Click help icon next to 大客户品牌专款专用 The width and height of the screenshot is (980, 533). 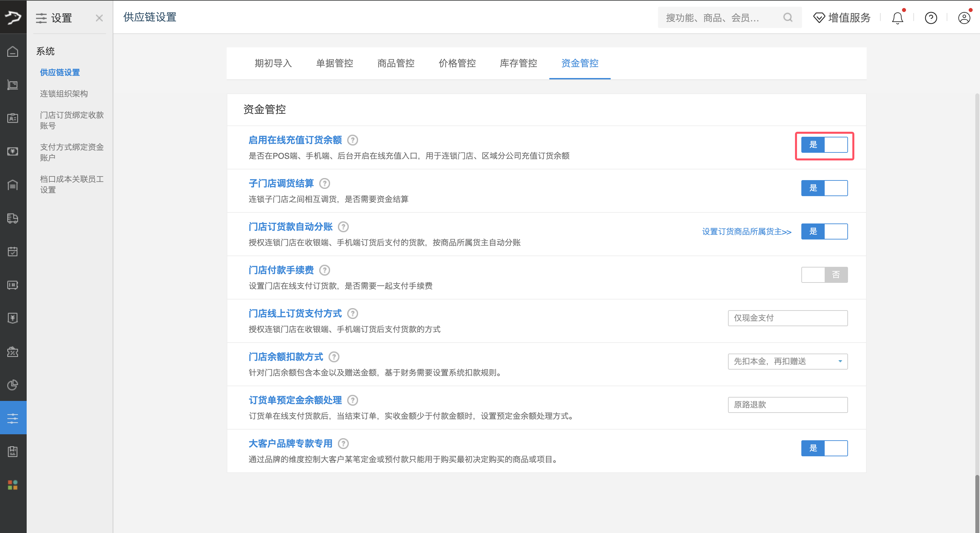click(343, 444)
